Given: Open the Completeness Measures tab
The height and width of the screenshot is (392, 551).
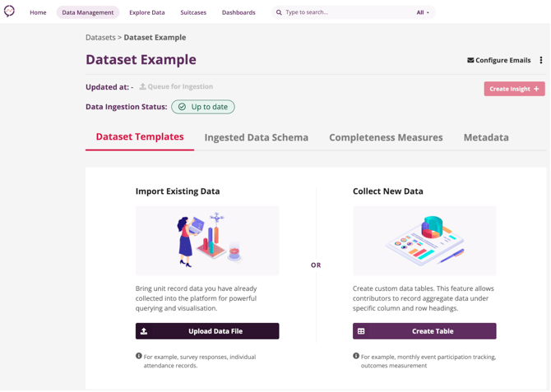Looking at the screenshot, I should [x=386, y=137].
